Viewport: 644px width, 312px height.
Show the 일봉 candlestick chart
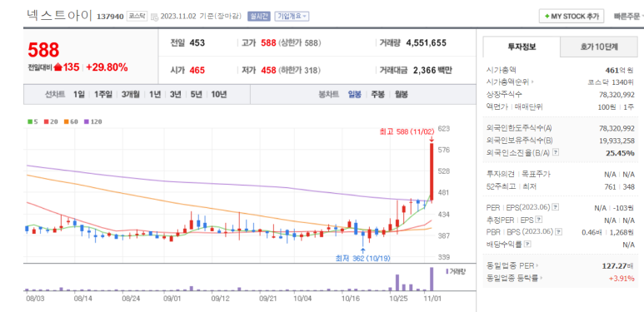[354, 94]
